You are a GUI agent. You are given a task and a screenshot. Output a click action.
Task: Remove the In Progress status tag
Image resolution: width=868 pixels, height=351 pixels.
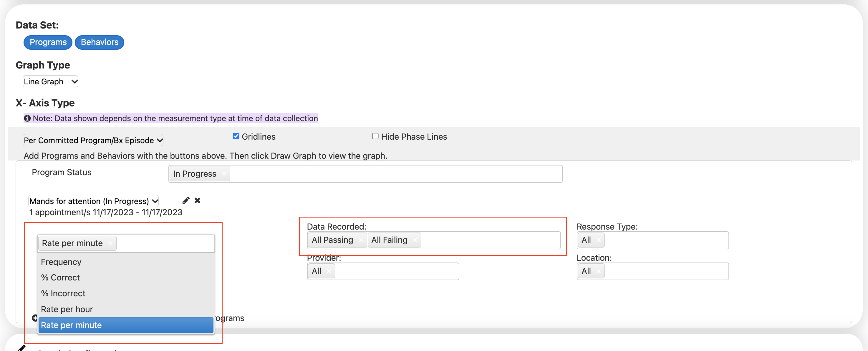224,174
